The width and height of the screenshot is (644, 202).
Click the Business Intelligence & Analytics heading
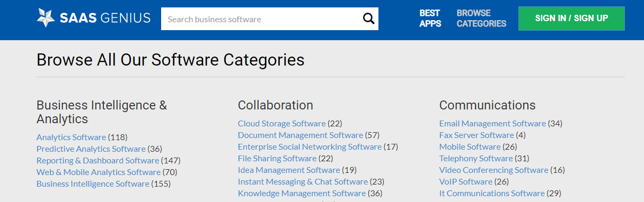[102, 112]
